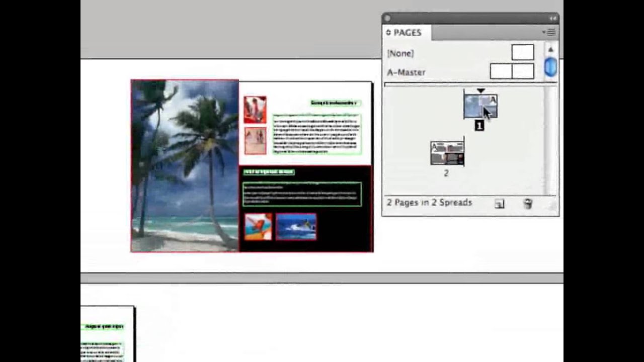Screen dimensions: 644x362
Task: Click the masters section scroll up arrow
Action: coord(550,50)
